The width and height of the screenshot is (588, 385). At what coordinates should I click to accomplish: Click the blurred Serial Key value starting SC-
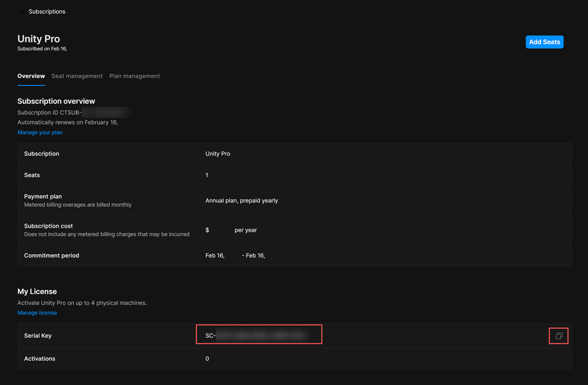[x=256, y=336]
